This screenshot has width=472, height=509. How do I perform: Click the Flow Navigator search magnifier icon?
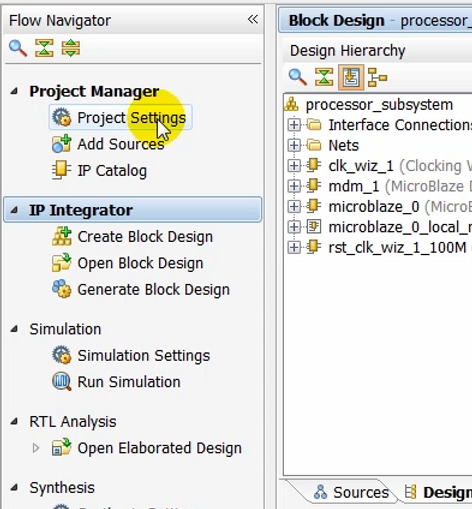pyautogui.click(x=18, y=48)
